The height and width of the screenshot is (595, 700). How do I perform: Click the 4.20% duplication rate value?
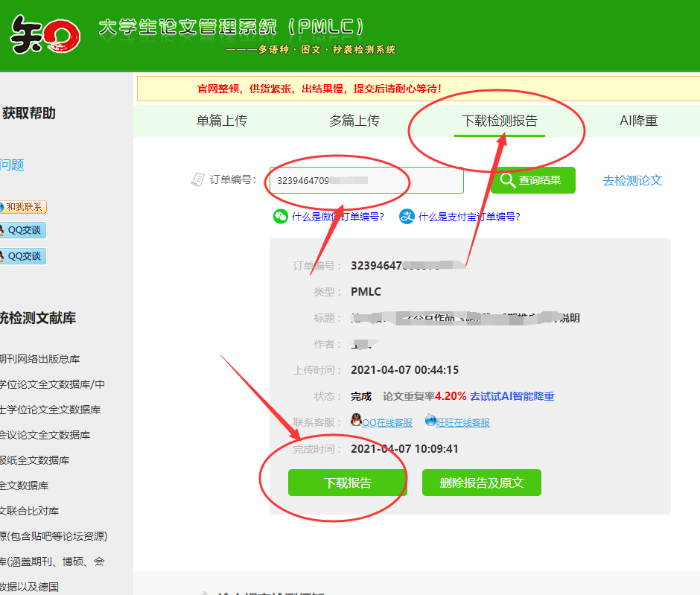(451, 396)
